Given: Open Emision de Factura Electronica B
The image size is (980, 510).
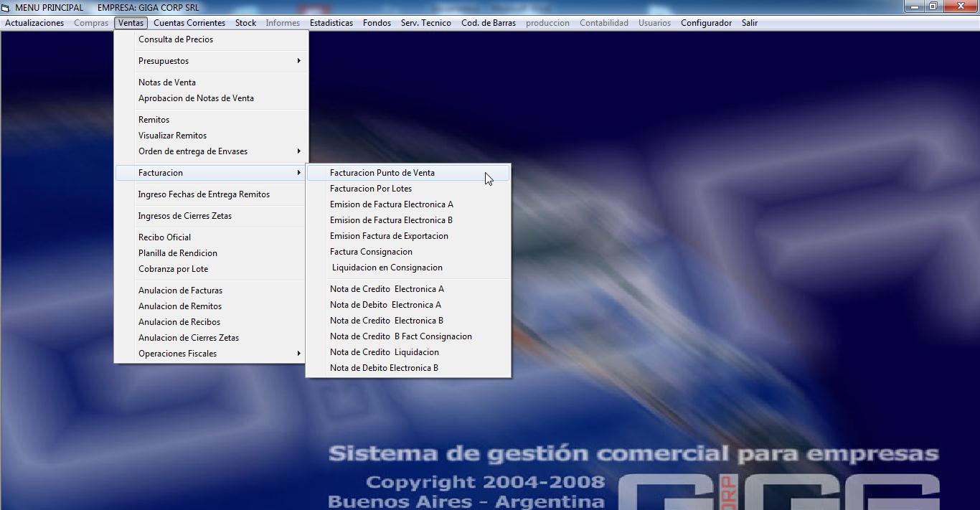Looking at the screenshot, I should coord(408,220).
